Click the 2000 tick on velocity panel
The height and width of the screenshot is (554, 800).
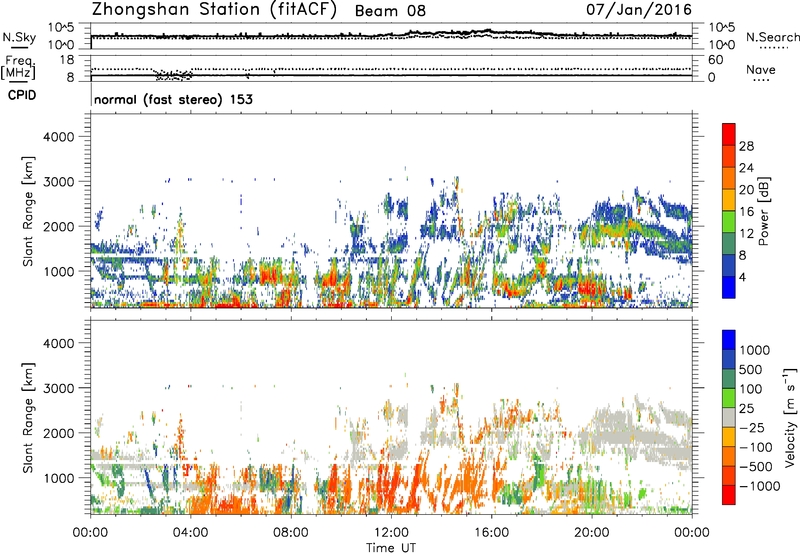(58, 433)
